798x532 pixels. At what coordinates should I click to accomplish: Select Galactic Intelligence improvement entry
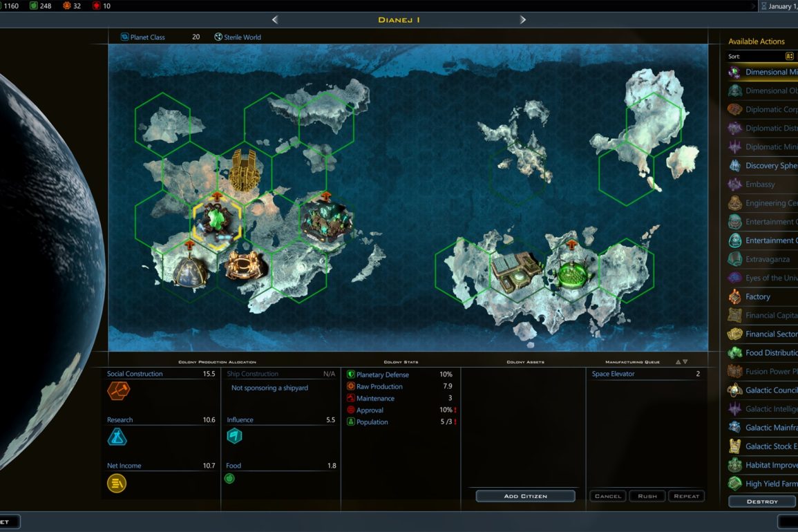(x=762, y=409)
